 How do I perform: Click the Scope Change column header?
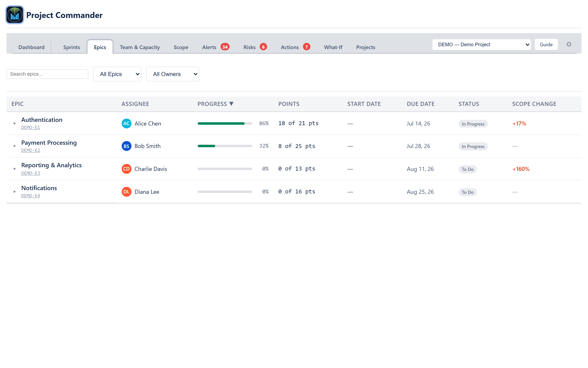534,104
